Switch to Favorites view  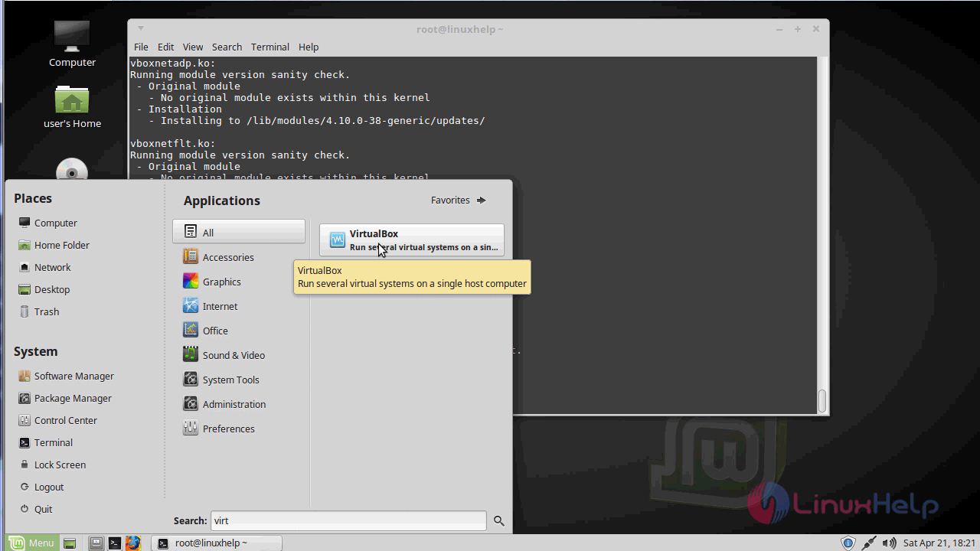(458, 200)
